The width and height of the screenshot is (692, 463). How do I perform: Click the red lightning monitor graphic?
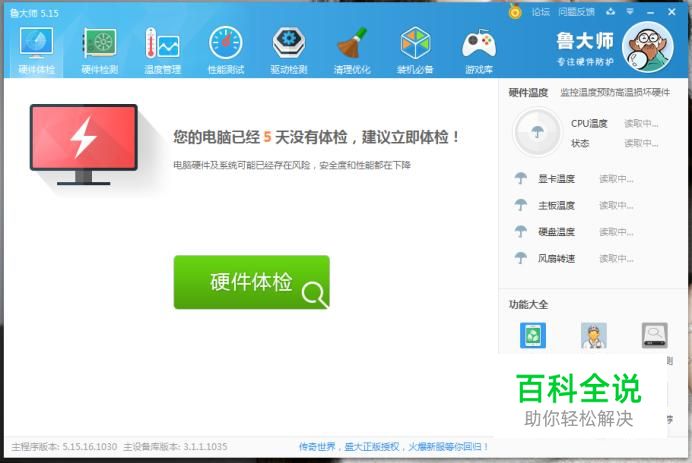tap(83, 144)
